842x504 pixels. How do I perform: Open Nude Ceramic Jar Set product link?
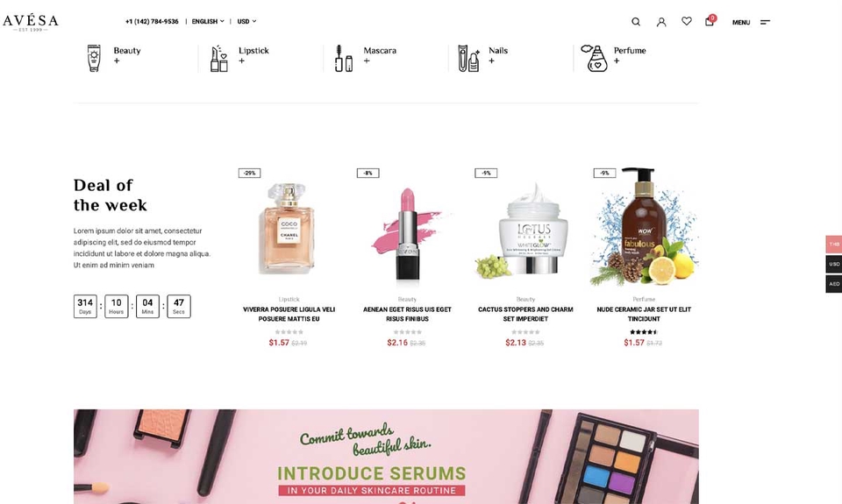pyautogui.click(x=644, y=314)
